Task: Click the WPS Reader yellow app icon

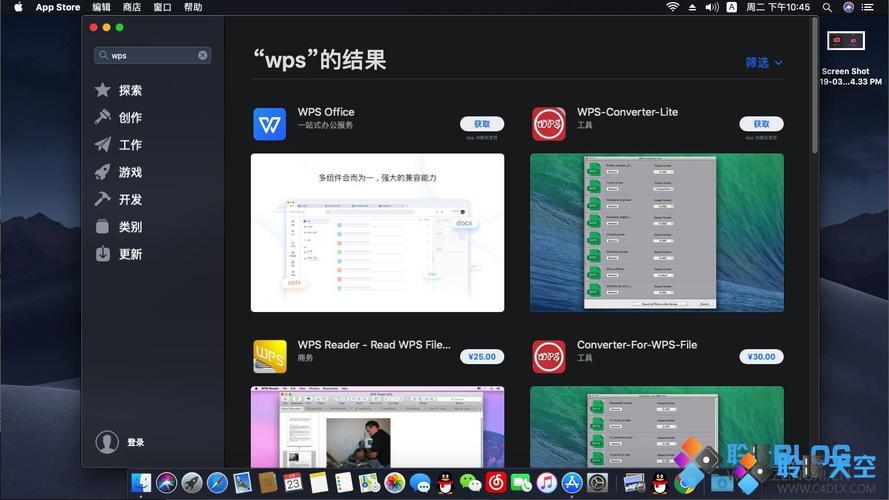Action: click(x=269, y=357)
